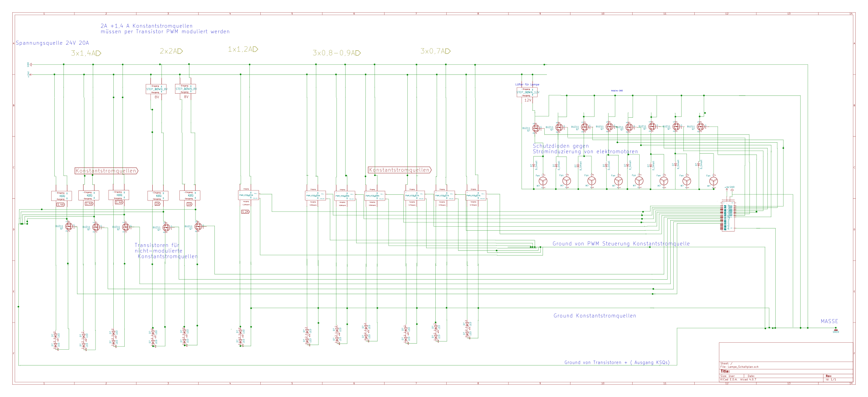Click the leftmost BUZ11 transistor in the fan row
Screen dimensions: 868x397
pyautogui.click(x=536, y=128)
